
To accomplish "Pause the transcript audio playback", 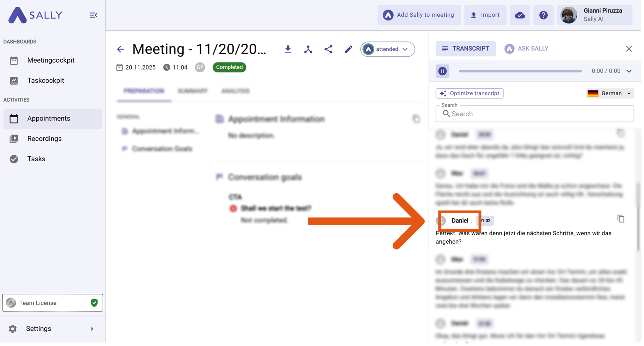I will point(443,71).
